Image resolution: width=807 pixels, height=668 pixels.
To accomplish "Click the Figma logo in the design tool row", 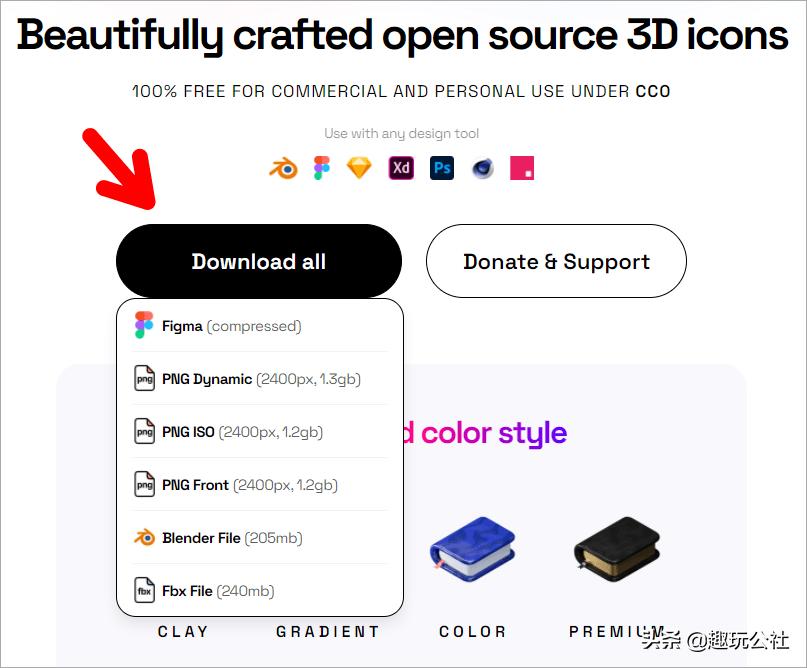I will (322, 168).
